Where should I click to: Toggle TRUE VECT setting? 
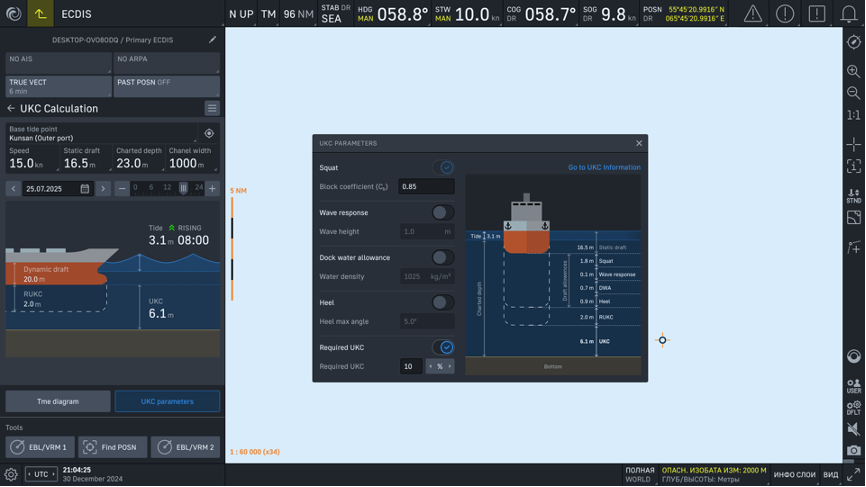58,87
